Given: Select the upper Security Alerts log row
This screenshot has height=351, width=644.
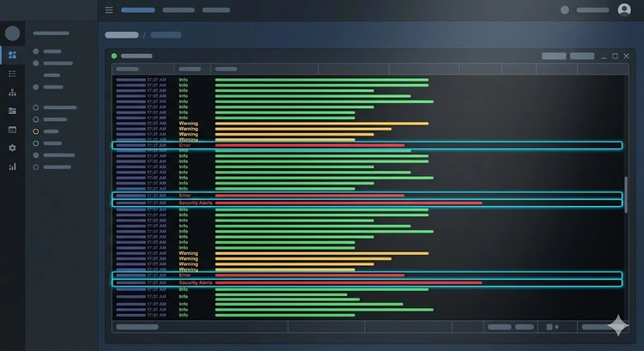Looking at the screenshot, I should point(368,203).
